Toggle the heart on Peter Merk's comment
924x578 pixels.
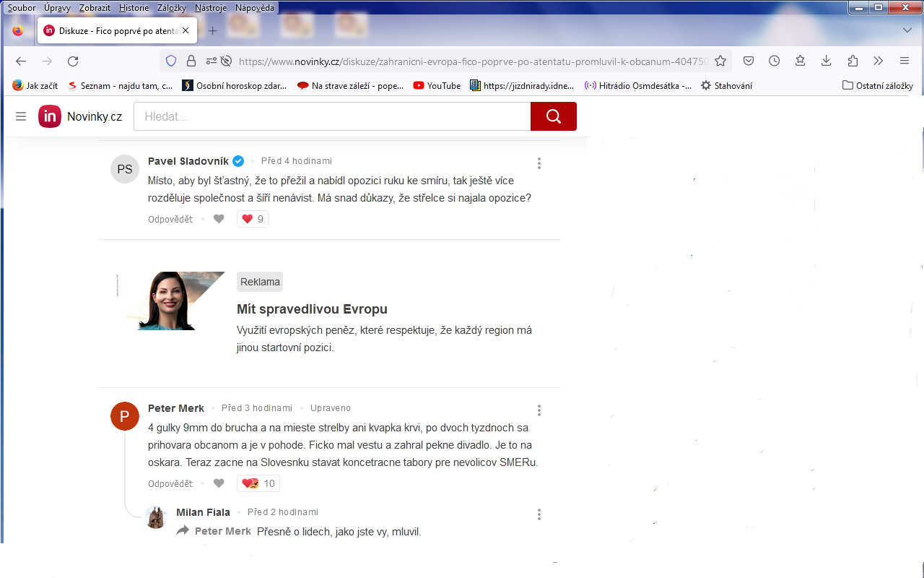(219, 483)
